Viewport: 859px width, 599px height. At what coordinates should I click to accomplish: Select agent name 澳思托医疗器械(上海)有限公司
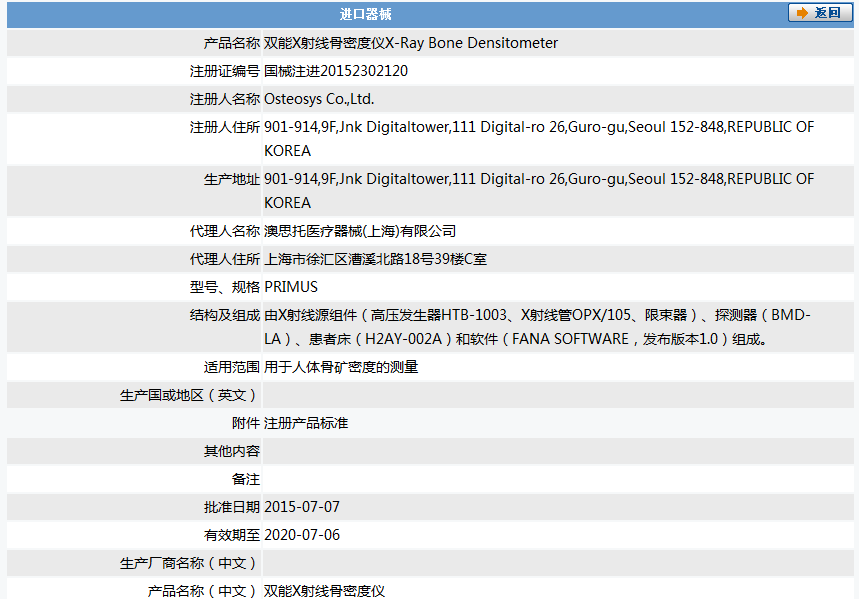point(360,231)
